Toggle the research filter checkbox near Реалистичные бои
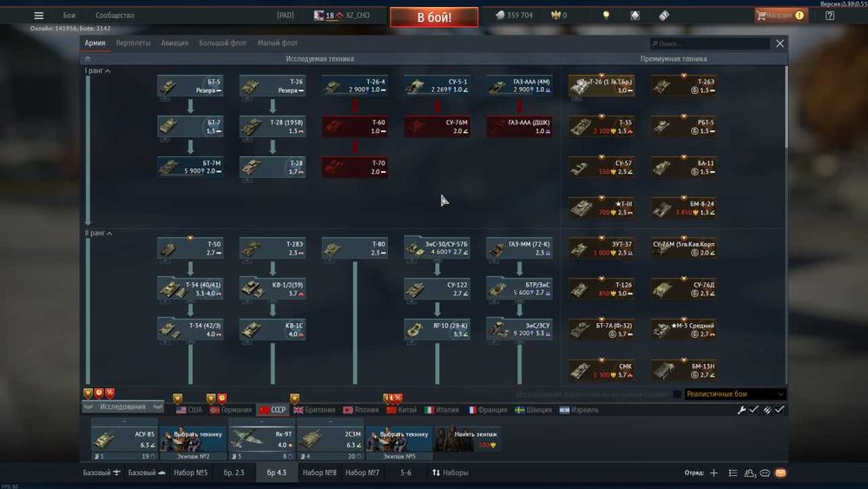Screen dimensions: 868x489 676,394
